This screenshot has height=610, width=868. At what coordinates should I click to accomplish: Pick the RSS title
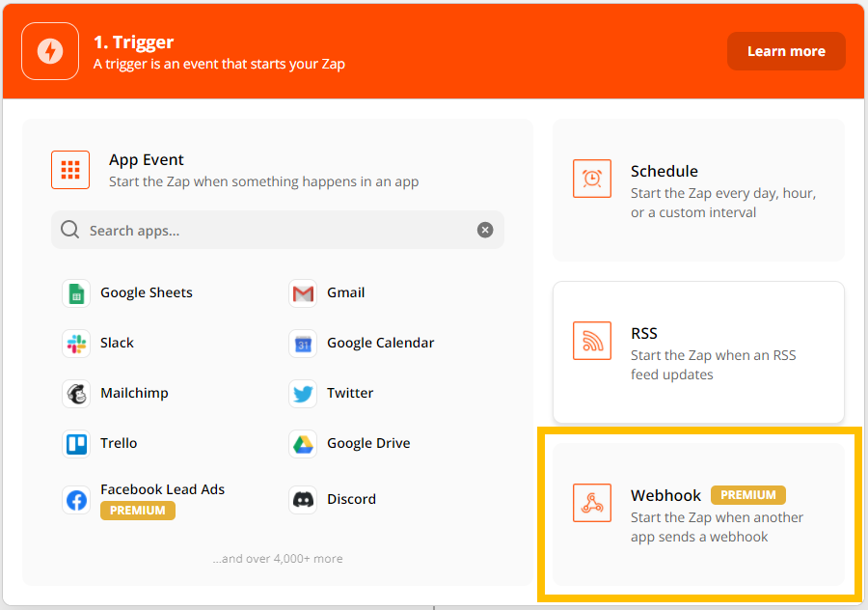(644, 334)
